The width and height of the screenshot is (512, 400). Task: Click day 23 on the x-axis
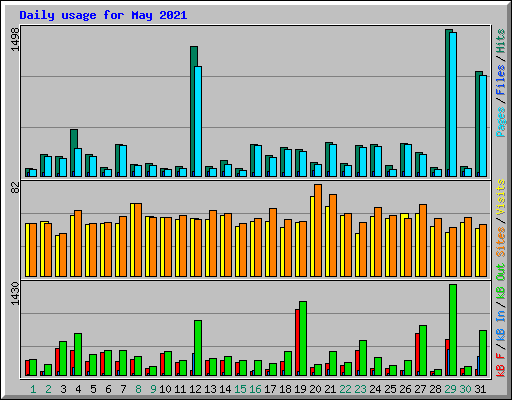360,389
